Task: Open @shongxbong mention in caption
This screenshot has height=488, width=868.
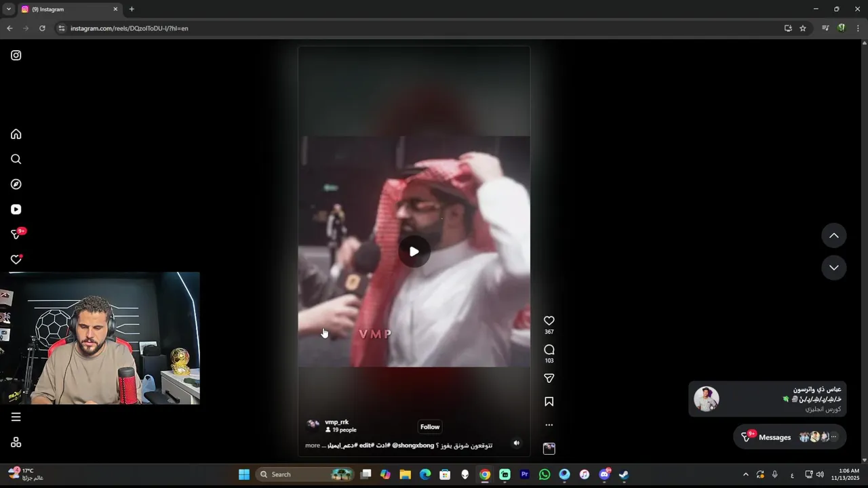Action: (x=413, y=445)
